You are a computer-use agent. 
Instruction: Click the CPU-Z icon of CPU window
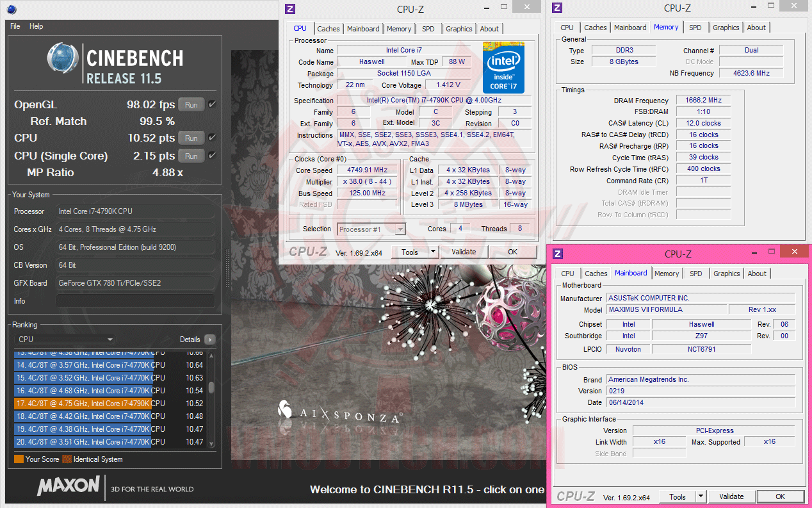pyautogui.click(x=290, y=8)
